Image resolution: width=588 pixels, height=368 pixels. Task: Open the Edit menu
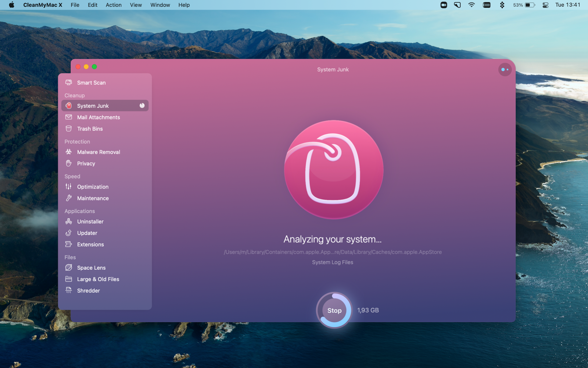point(93,5)
